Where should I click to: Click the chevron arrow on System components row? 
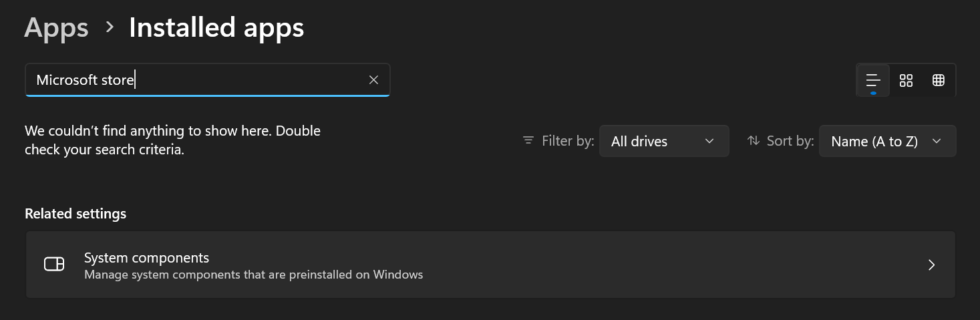click(x=931, y=265)
